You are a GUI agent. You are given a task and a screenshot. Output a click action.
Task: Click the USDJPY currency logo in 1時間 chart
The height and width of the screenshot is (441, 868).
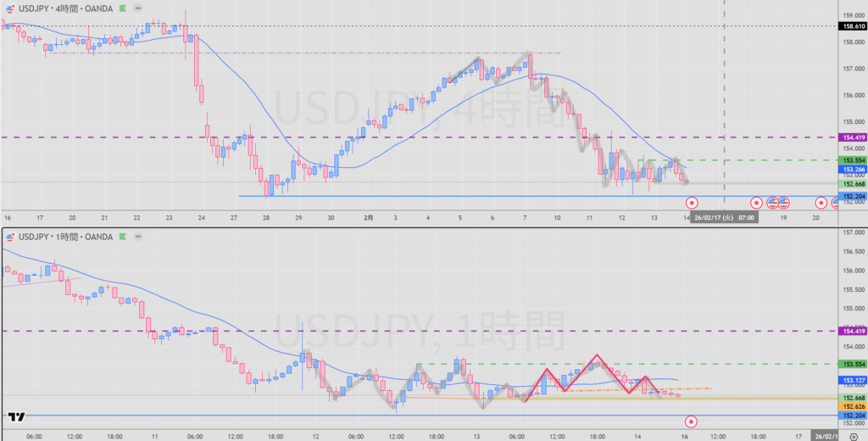pyautogui.click(x=10, y=237)
